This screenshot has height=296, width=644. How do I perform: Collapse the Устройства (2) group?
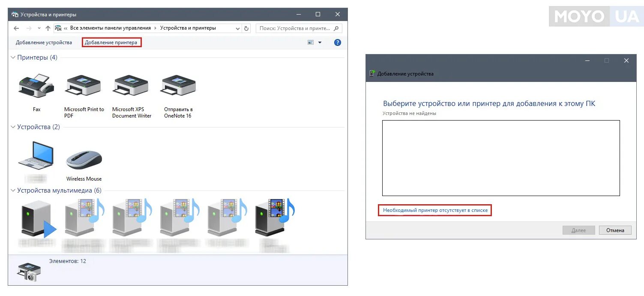point(13,127)
